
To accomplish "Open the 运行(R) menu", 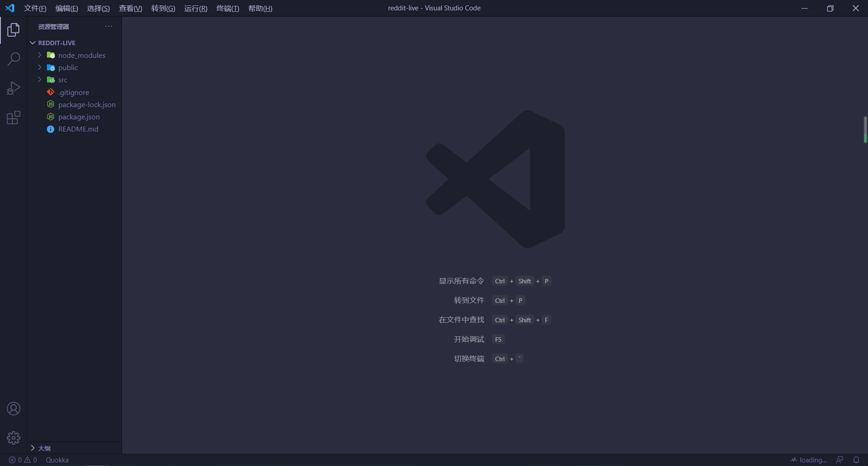I will pos(196,9).
